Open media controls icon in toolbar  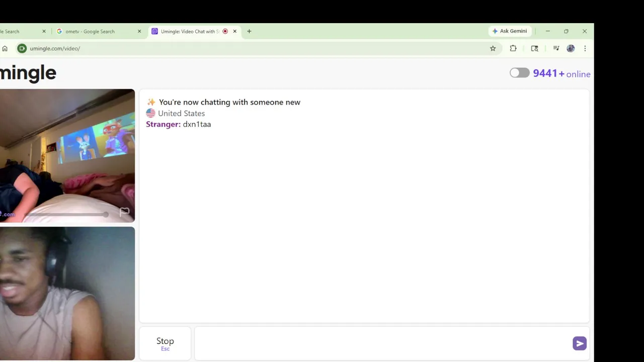point(556,48)
